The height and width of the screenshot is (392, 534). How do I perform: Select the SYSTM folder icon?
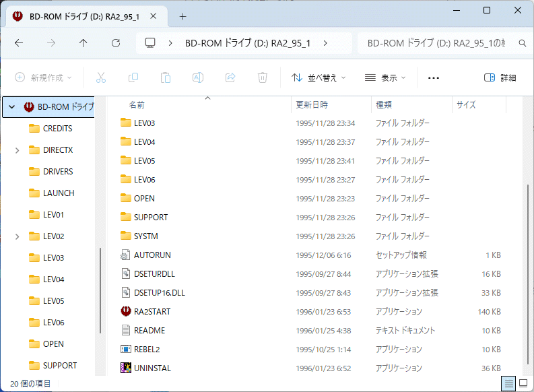point(126,236)
